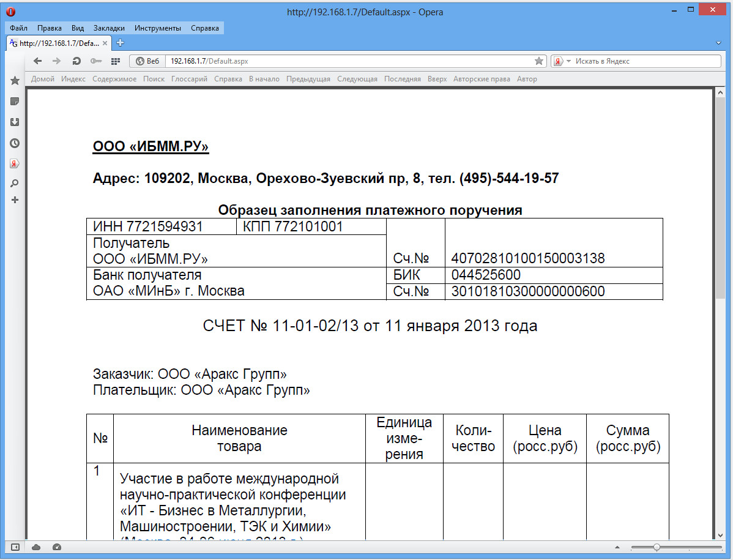Click the address field with 192.168.1.7/Default.aspx
This screenshot has height=560, width=733.
[x=351, y=61]
